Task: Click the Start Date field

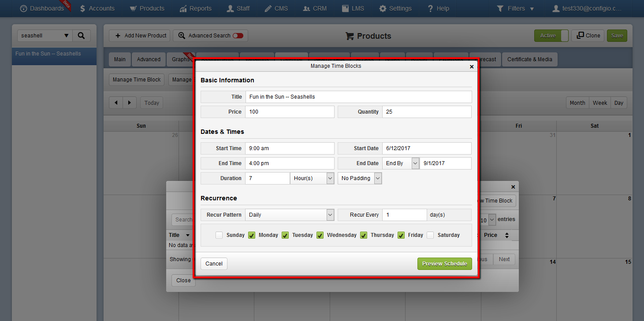Action: 427,148
